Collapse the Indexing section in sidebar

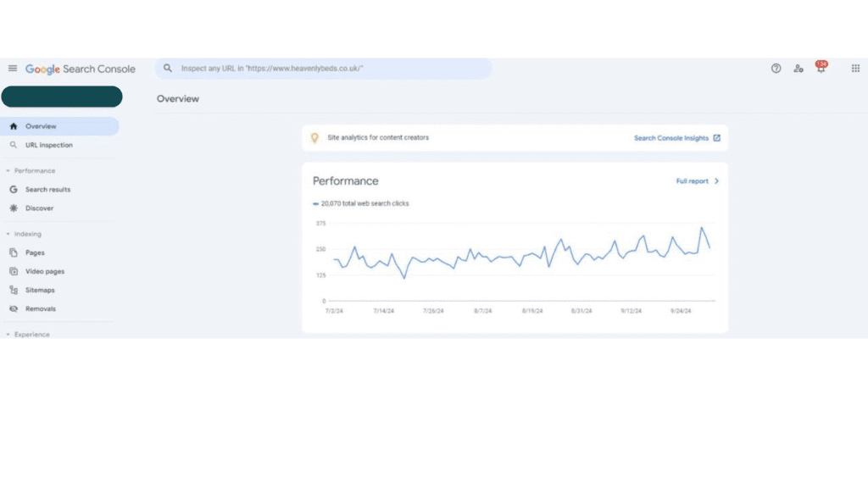(x=8, y=234)
